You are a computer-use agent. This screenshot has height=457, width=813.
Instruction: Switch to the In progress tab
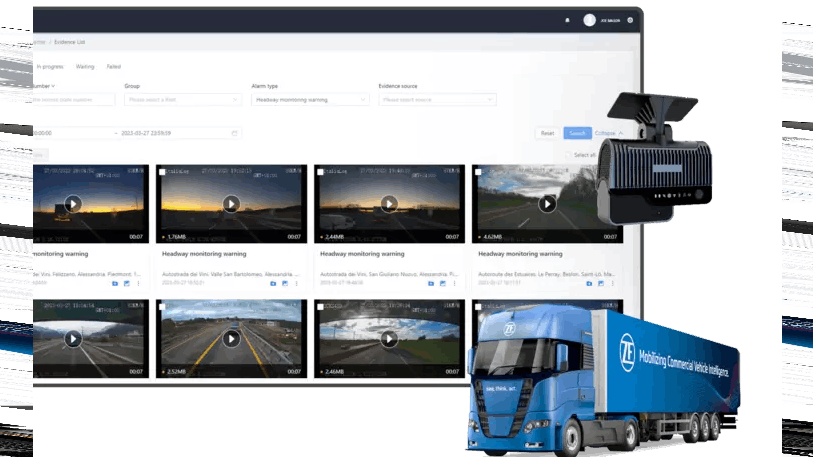pos(50,67)
